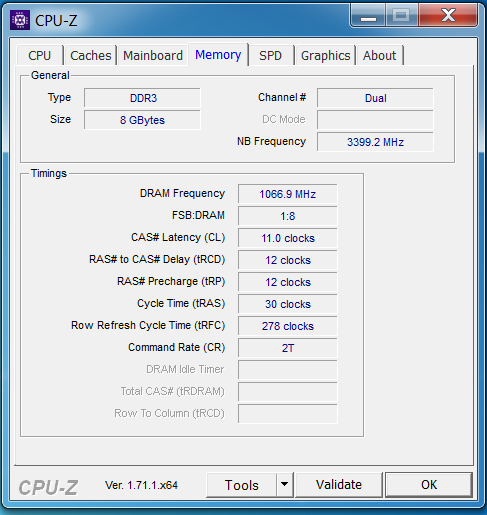Viewport: 487px width, 515px height.
Task: Click the Channel # field showing Dual
Action: point(375,98)
